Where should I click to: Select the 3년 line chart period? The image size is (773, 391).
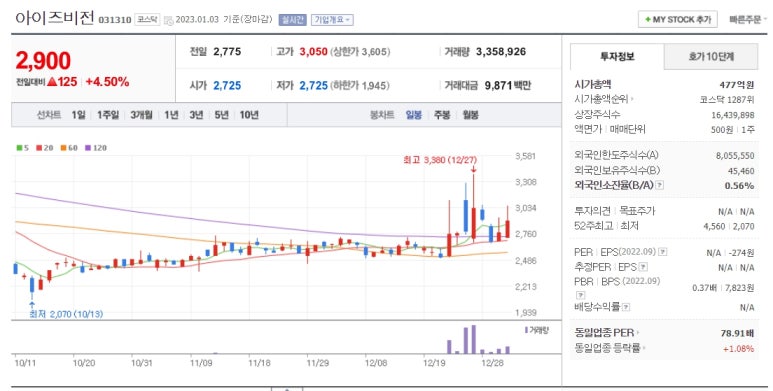(x=196, y=115)
